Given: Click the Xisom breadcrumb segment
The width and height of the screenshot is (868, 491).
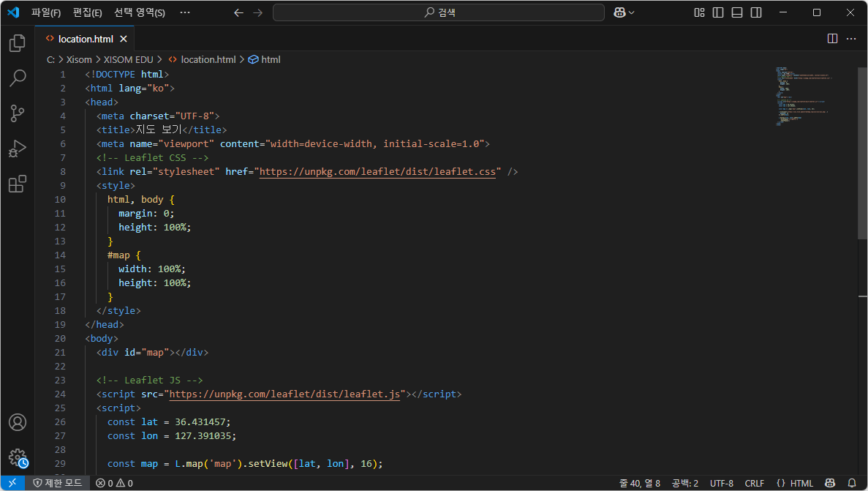Looking at the screenshot, I should pyautogui.click(x=79, y=59).
